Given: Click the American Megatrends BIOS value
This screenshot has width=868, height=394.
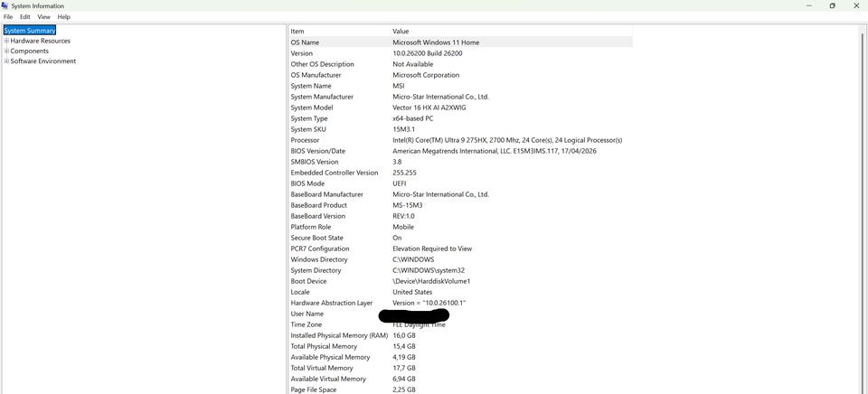Looking at the screenshot, I should (x=495, y=151).
